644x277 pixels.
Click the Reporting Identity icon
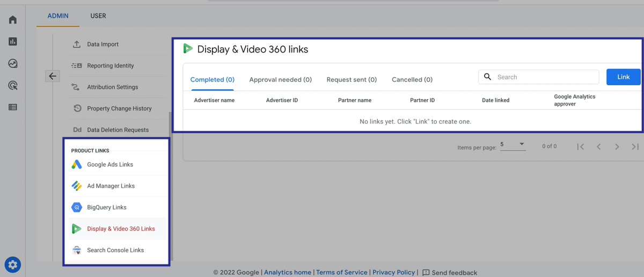(x=77, y=65)
